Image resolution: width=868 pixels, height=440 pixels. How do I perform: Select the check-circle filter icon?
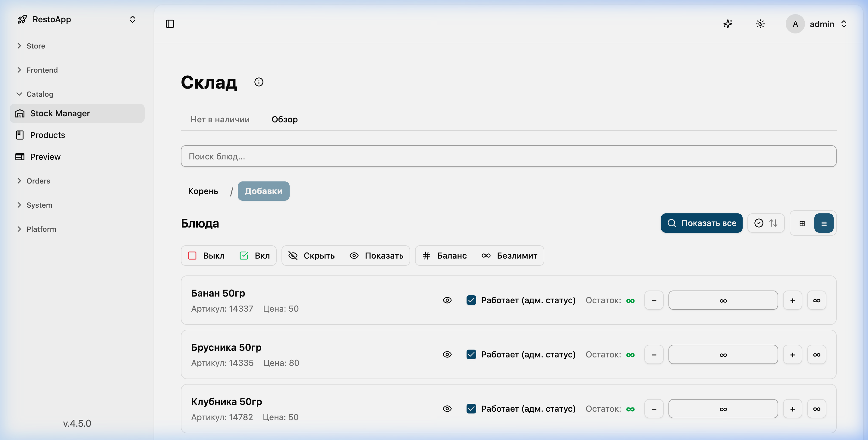click(x=759, y=223)
